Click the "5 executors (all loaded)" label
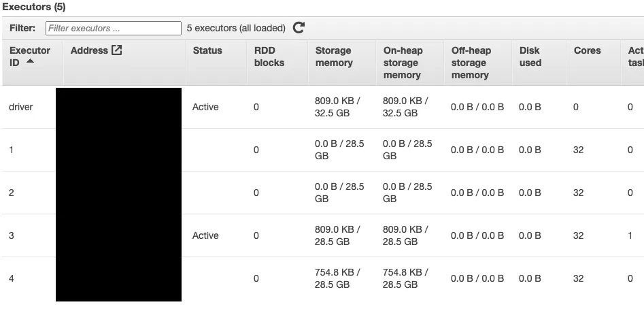644x311 pixels. [x=236, y=28]
